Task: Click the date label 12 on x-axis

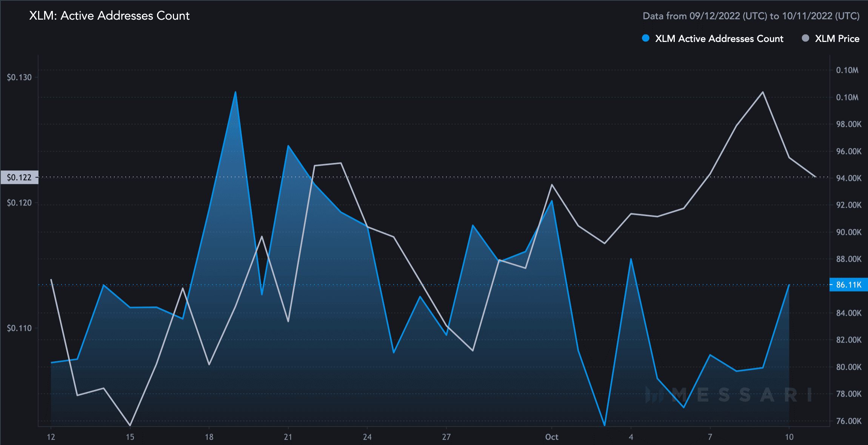Action: pos(51,437)
